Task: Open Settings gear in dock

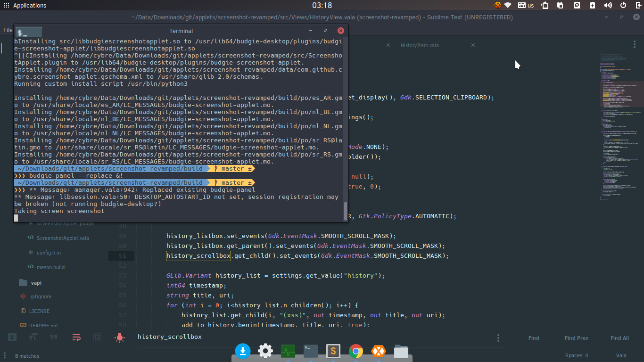Action: (265, 351)
